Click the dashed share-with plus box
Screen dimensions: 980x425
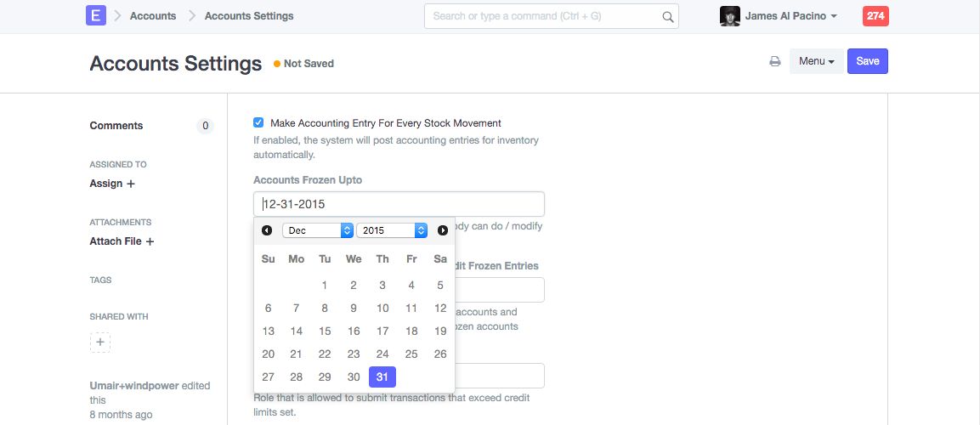(x=100, y=343)
